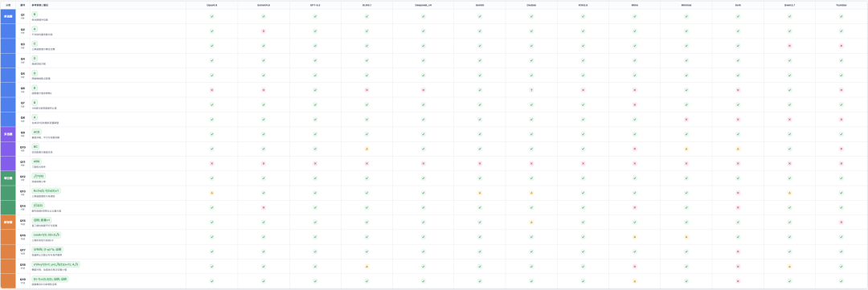Click the blue single-choice category label
The height and width of the screenshot is (290, 868).
pos(8,16)
